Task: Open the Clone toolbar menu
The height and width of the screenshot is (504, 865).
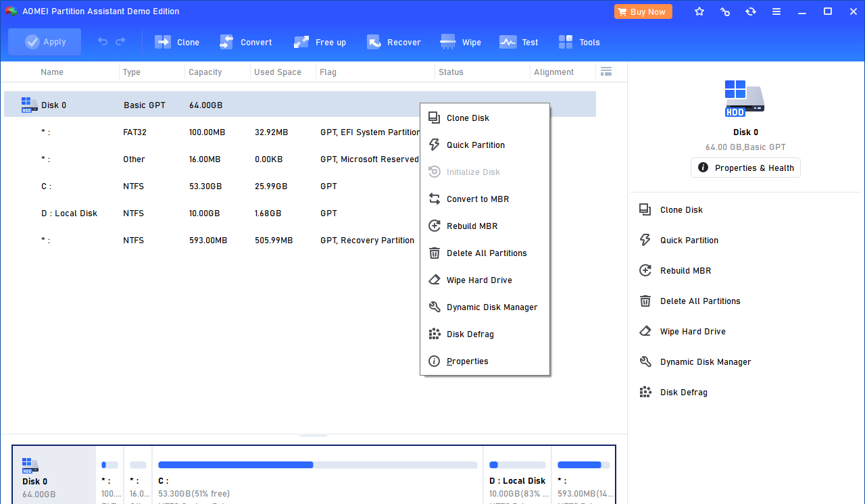Action: [177, 42]
